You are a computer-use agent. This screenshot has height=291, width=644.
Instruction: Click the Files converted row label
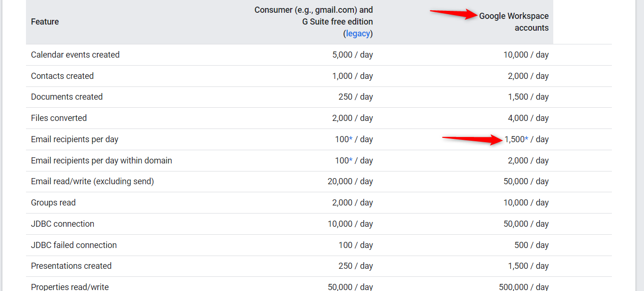click(59, 118)
